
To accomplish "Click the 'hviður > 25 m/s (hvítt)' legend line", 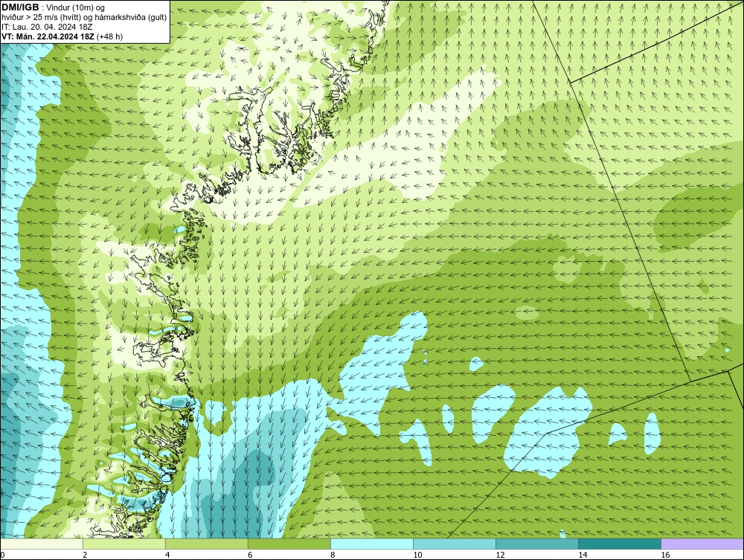I will click(x=84, y=18).
